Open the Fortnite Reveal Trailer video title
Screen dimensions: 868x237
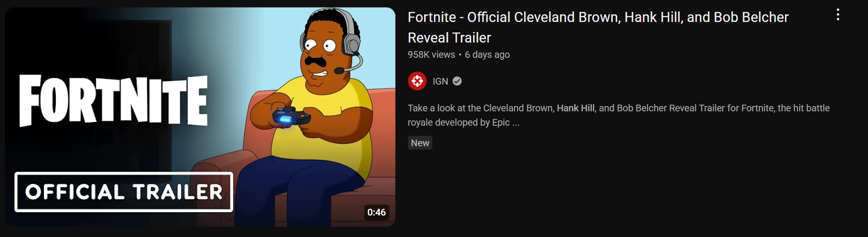(598, 27)
